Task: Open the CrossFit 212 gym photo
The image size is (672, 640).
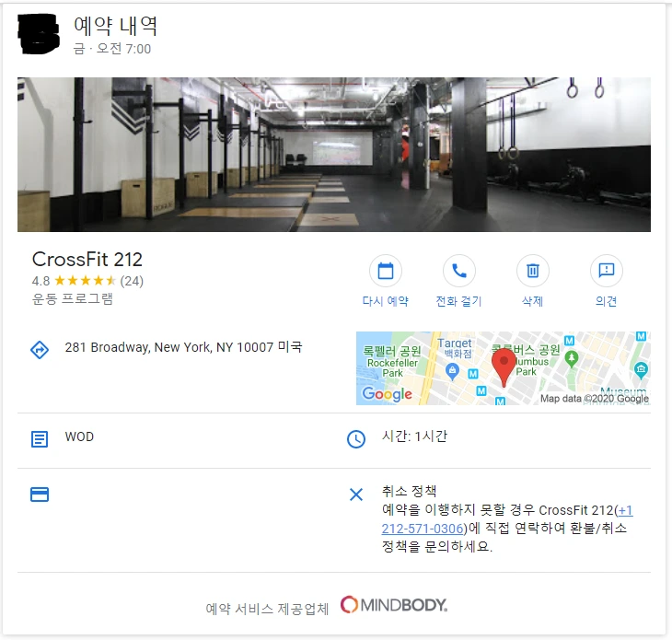Action: pyautogui.click(x=334, y=155)
